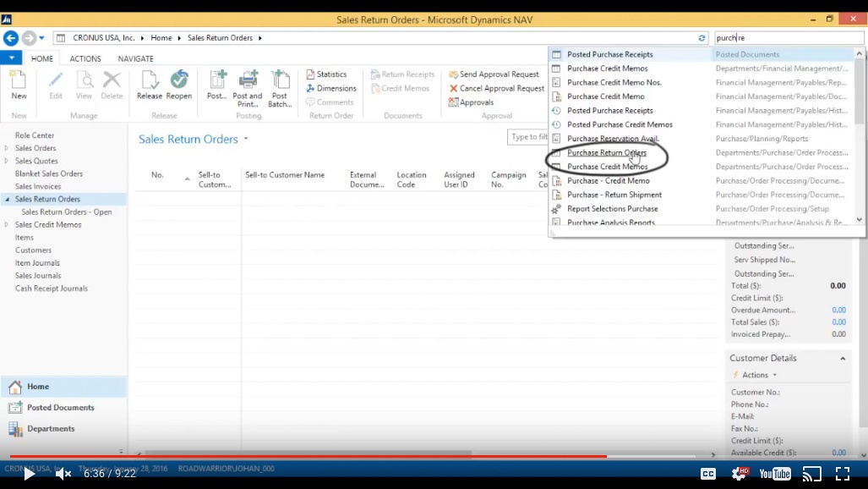Sort by the Sell-to Customer Name column

[x=285, y=175]
